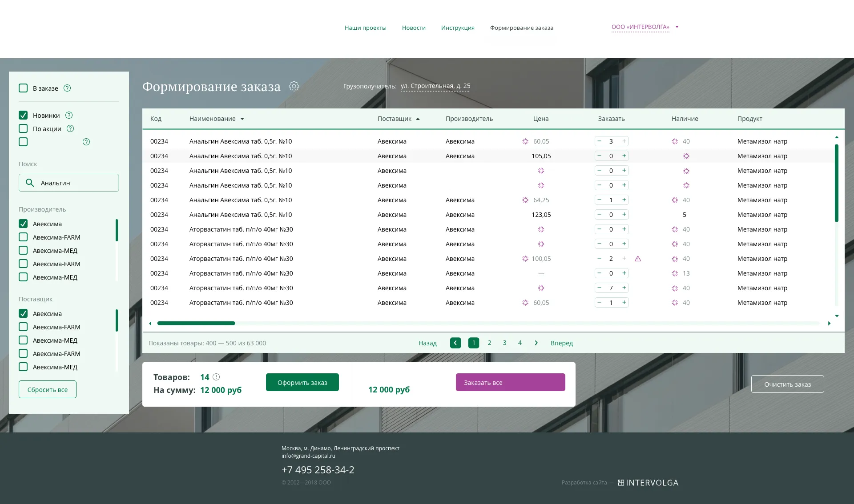Click help icon next to Новинки

click(x=69, y=115)
